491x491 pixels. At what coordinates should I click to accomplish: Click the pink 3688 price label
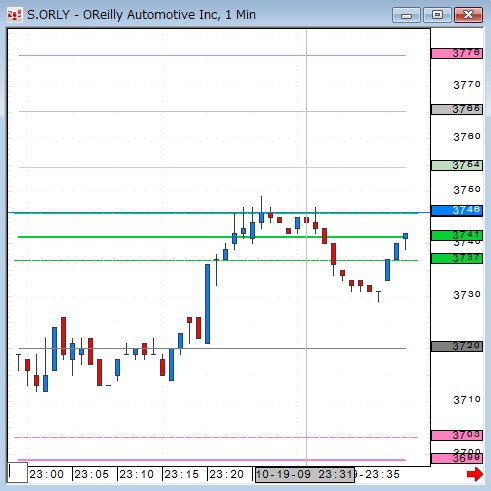(x=457, y=458)
